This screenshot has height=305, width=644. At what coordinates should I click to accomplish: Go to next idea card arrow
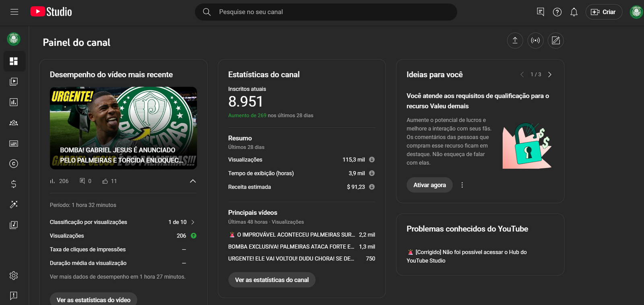[550, 74]
